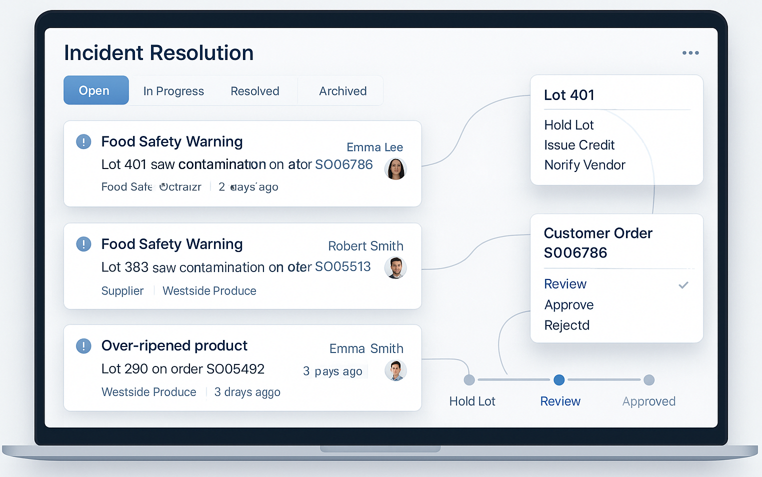Viewport: 762px width, 477px height.
Task: Click the Review step label in progress tracker
Action: coord(560,401)
